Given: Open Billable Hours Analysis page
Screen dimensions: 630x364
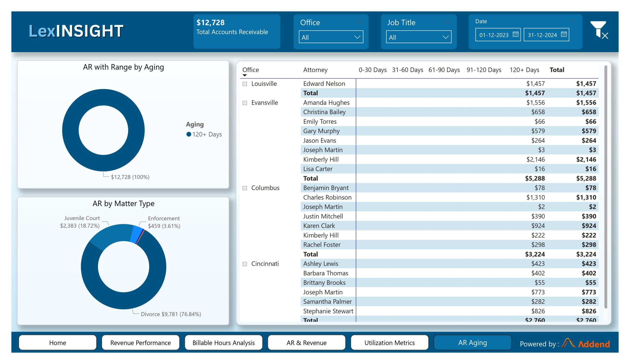Looking at the screenshot, I should tap(223, 343).
